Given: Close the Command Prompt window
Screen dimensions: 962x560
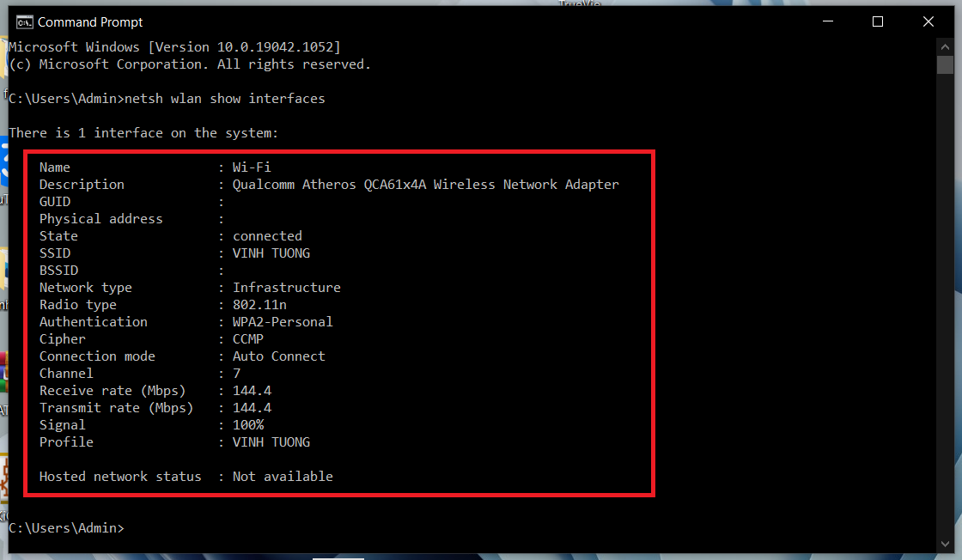Looking at the screenshot, I should (x=929, y=21).
